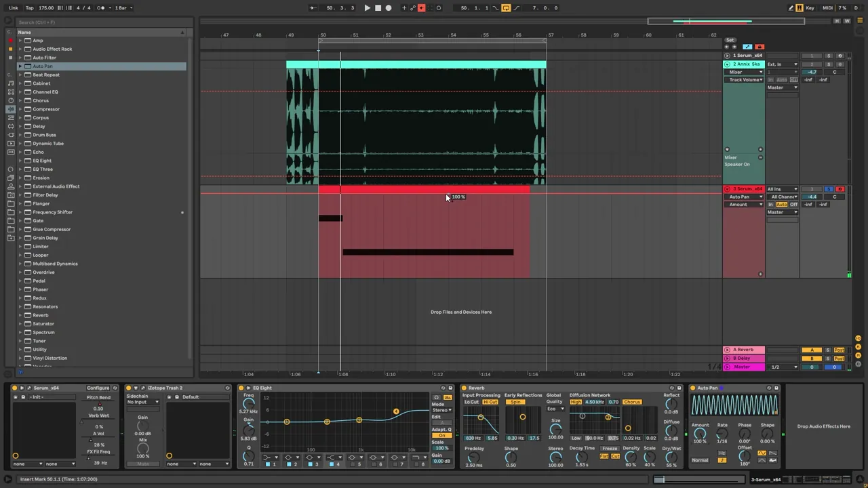This screenshot has height=488, width=868.
Task: Enable the metronome icon
Action: click(x=101, y=8)
